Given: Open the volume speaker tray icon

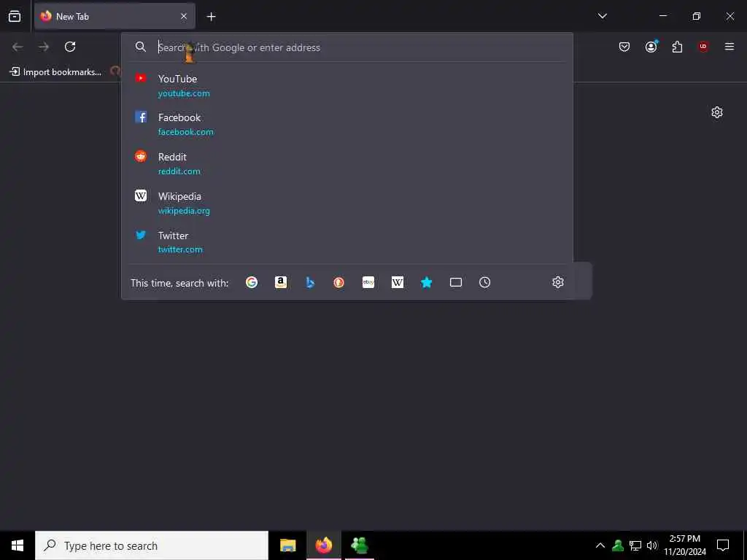Looking at the screenshot, I should (651, 545).
